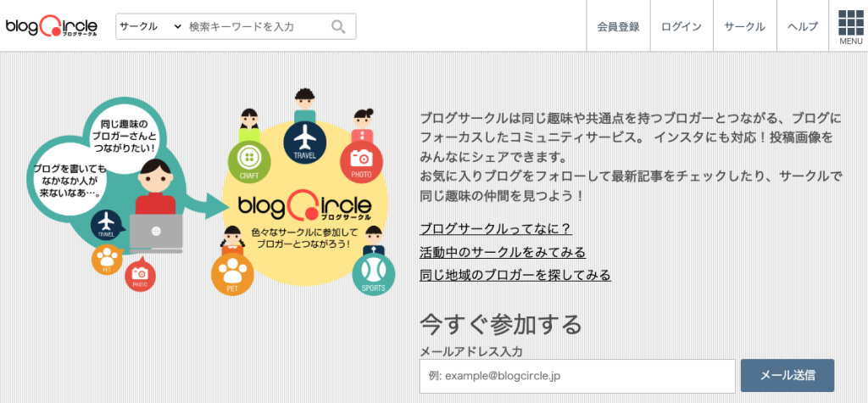Screen dimensions: 868x403
Task: Expand the サークル search category dropdown
Action: tap(151, 26)
